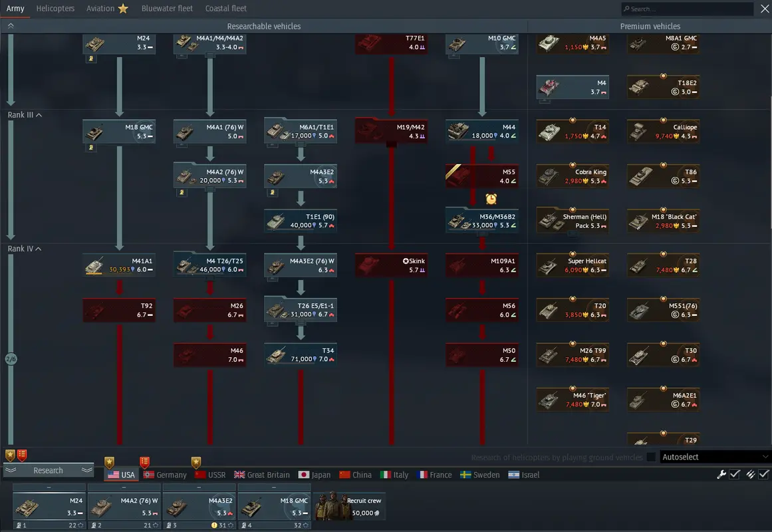Toggle the rightmost checkbox in bottom corner
Screen dimensions: 772x532
coord(763,474)
